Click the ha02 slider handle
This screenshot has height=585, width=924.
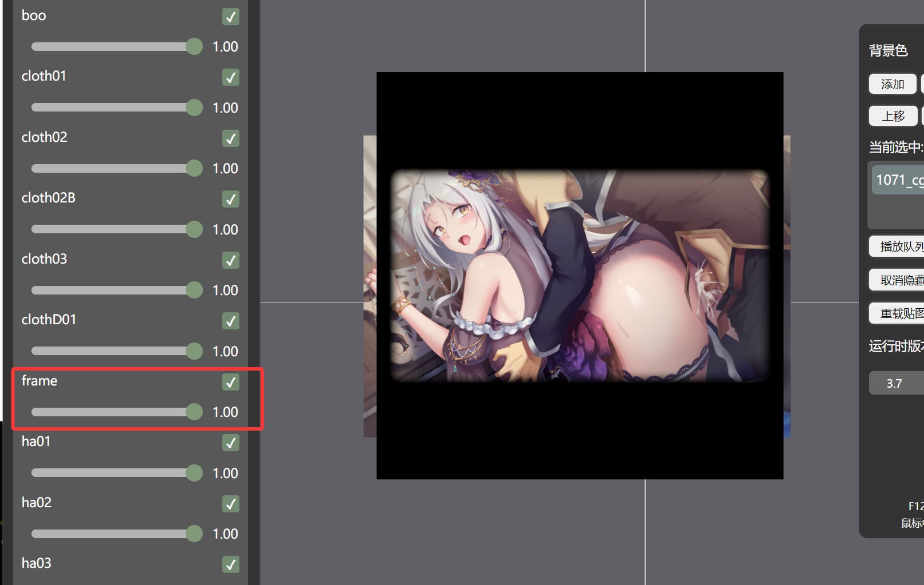[x=194, y=534]
